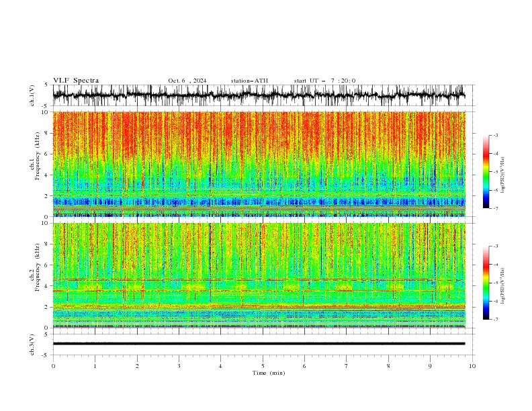
Task: Click the "6" tick on the time axis
Action: 304,366
